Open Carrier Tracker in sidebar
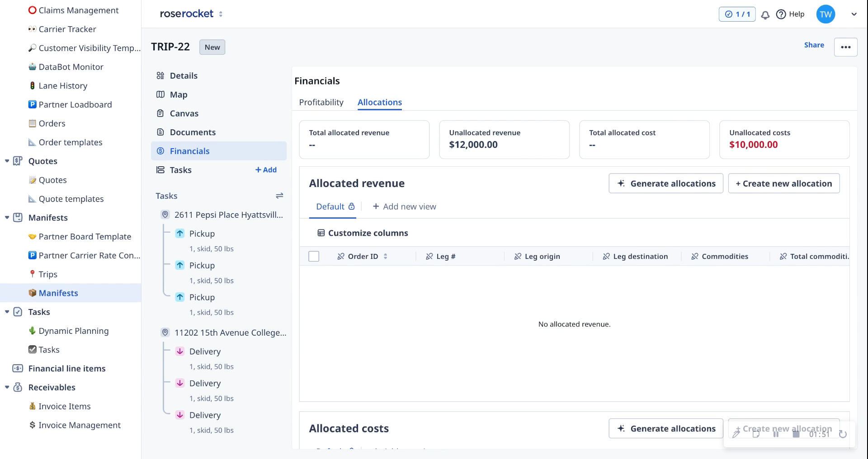The height and width of the screenshot is (459, 868). point(67,29)
